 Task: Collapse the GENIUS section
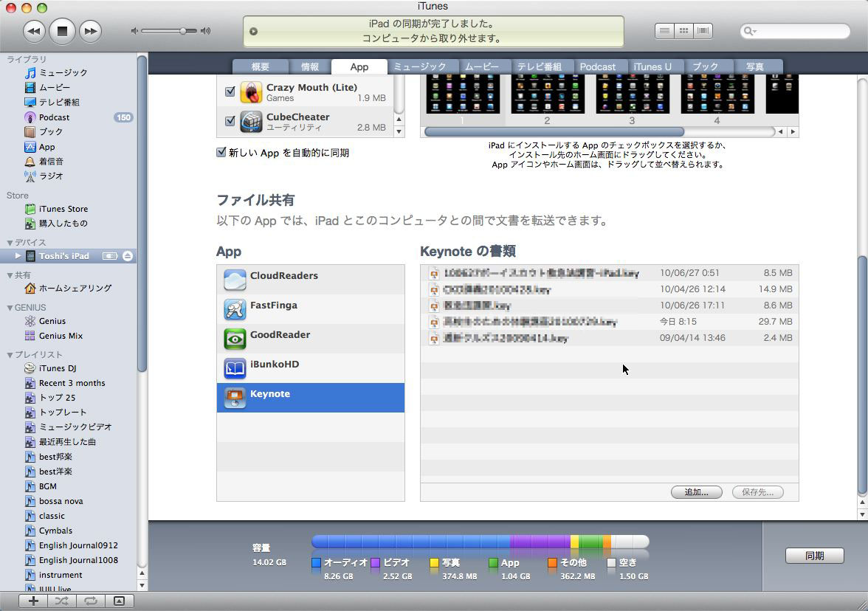(x=10, y=308)
